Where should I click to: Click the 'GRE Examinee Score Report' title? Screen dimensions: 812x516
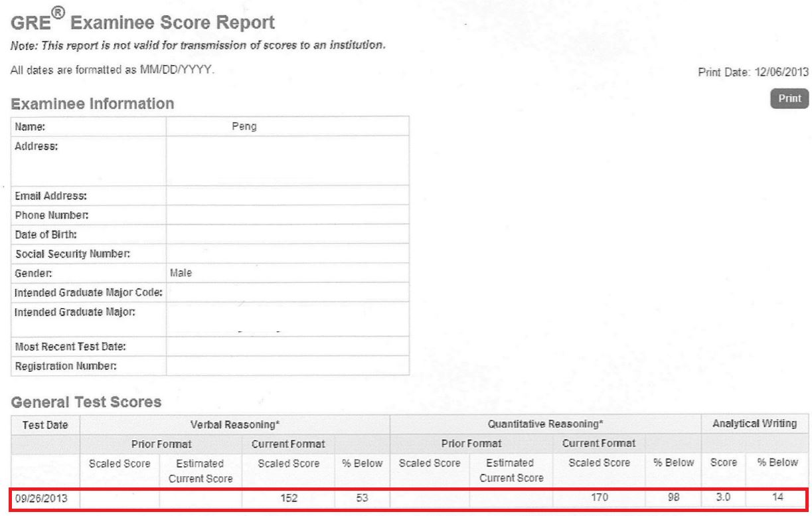[x=142, y=23]
